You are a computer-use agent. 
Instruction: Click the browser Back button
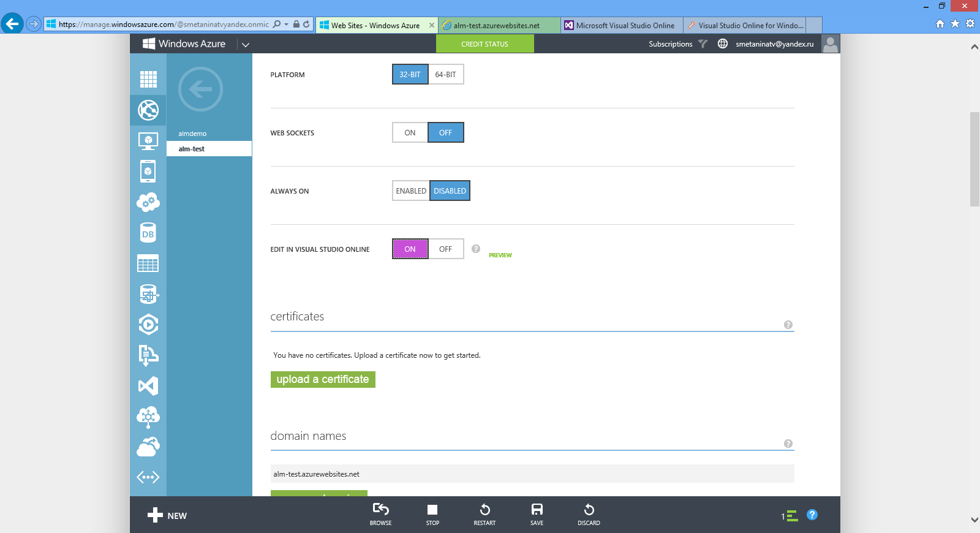pyautogui.click(x=12, y=24)
